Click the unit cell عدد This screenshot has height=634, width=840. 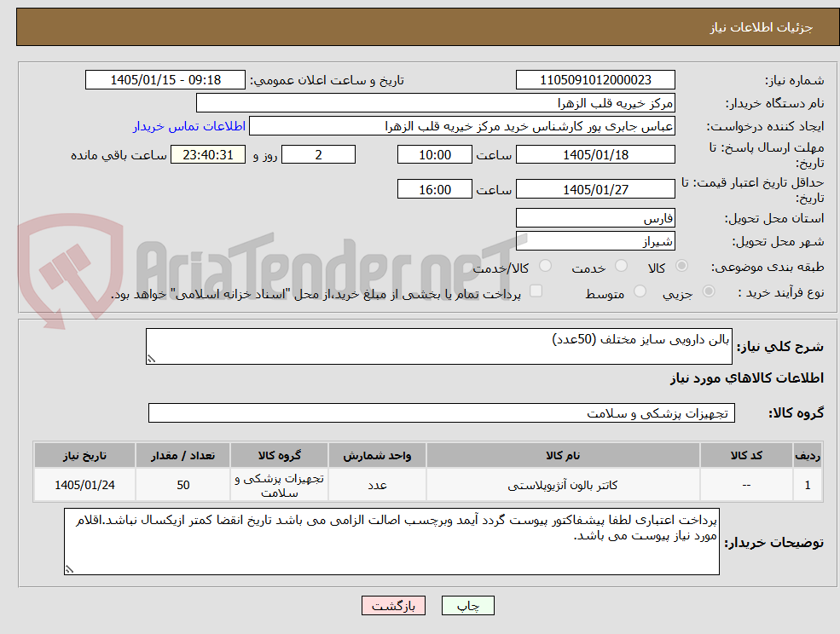point(377,485)
